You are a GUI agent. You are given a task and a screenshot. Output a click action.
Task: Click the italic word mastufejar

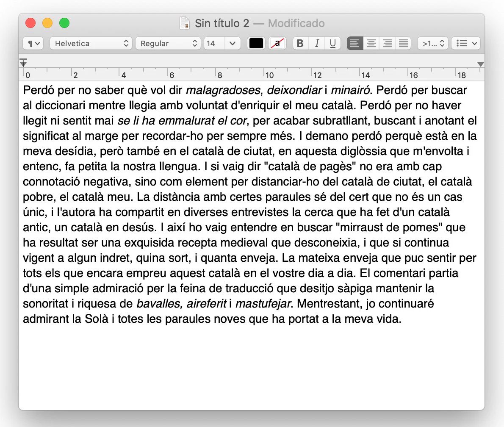point(263,304)
